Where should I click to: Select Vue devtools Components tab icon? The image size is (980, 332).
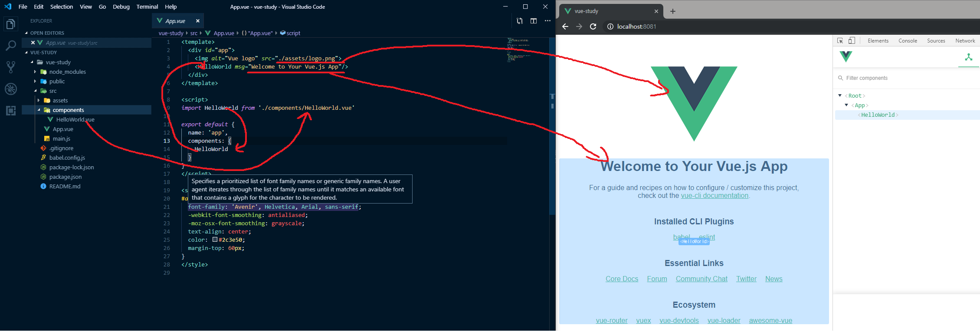pos(968,57)
